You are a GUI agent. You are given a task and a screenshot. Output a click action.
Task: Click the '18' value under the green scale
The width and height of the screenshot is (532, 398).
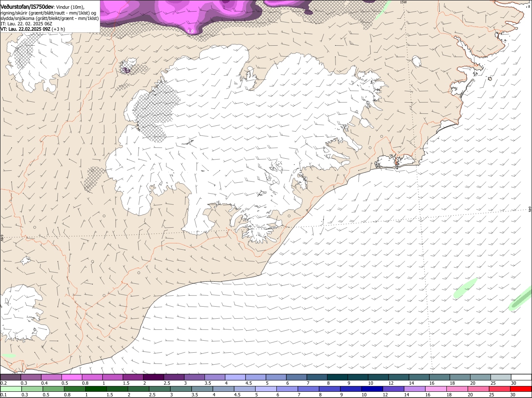(448, 395)
